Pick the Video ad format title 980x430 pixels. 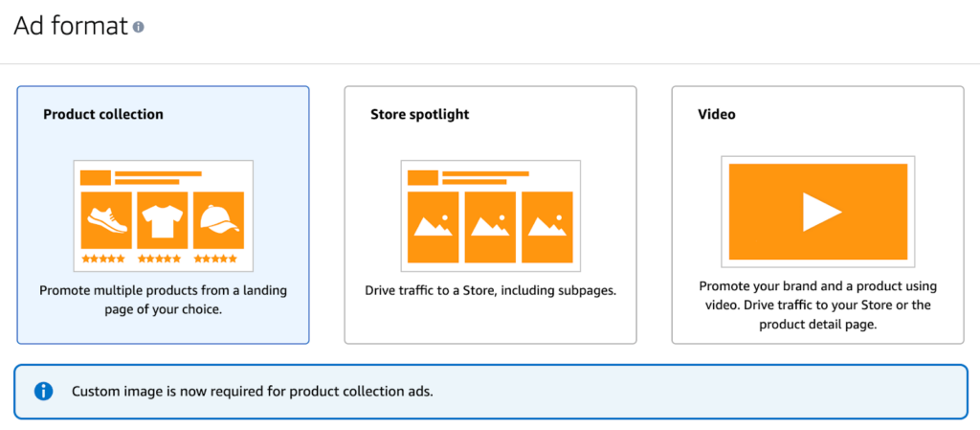[x=717, y=114]
